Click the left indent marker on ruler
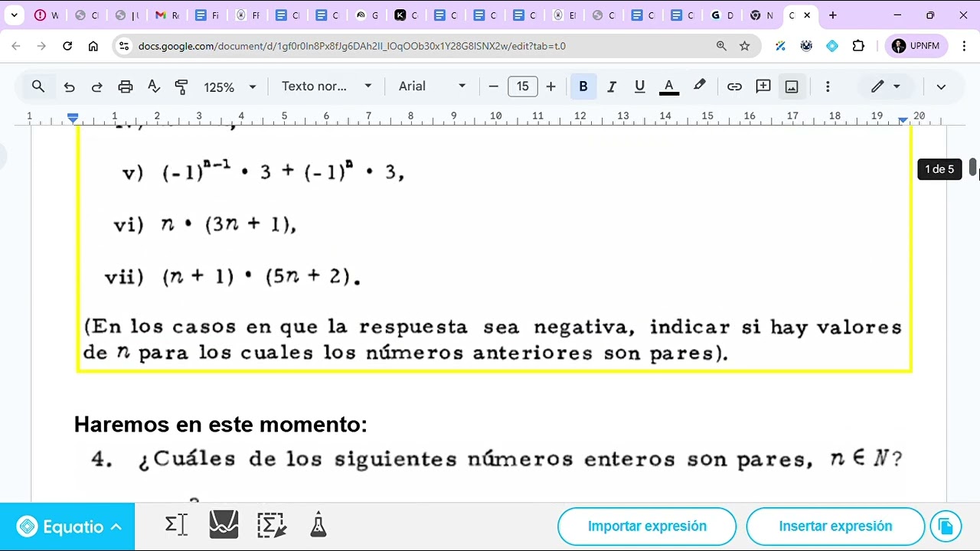The width and height of the screenshot is (980, 551). coord(73,118)
